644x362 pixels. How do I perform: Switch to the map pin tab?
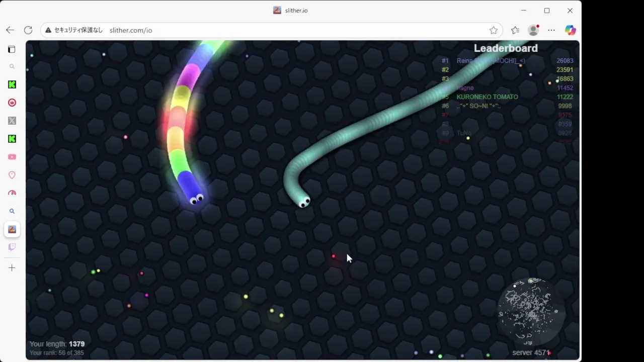12,175
